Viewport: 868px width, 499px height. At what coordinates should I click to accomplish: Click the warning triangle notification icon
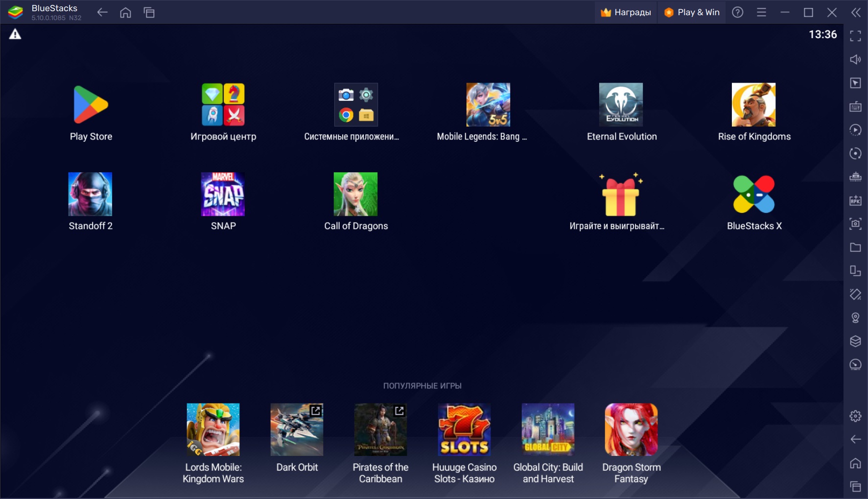click(15, 34)
